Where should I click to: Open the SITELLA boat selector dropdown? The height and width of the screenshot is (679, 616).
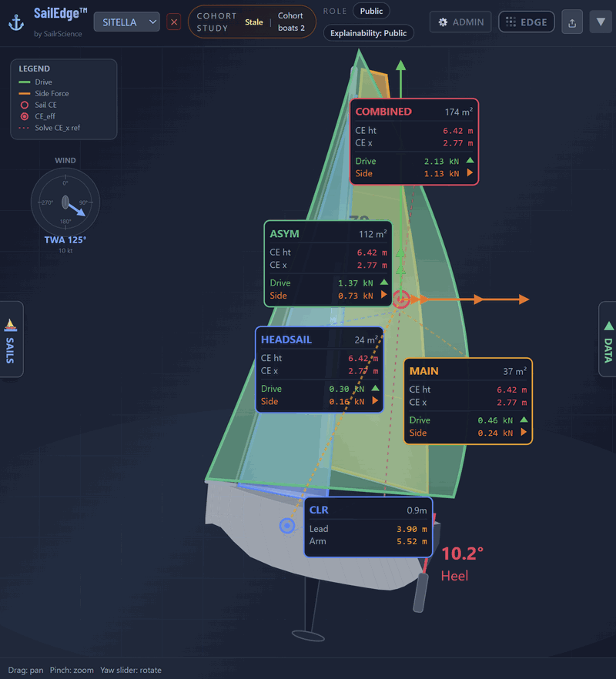[x=127, y=22]
